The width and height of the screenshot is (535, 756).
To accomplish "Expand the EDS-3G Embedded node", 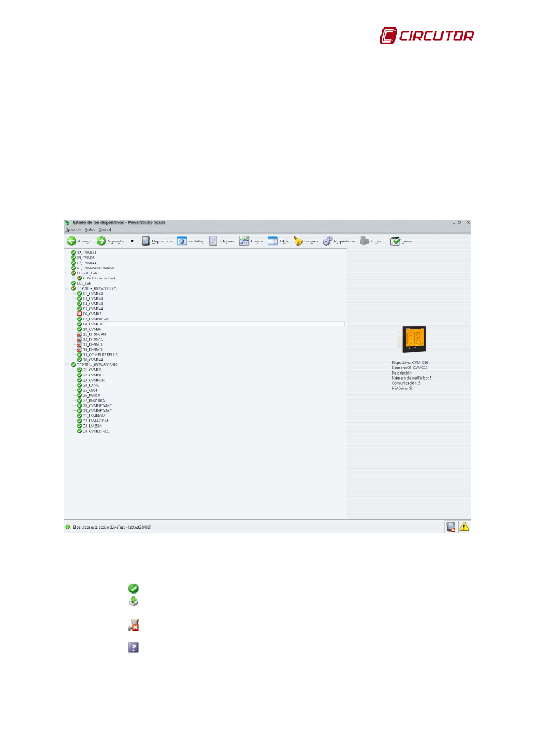I will tap(73, 278).
